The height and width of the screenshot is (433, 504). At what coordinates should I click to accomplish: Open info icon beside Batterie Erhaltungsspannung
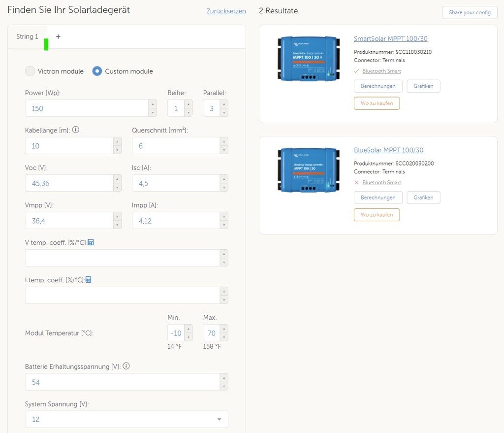pos(126,366)
